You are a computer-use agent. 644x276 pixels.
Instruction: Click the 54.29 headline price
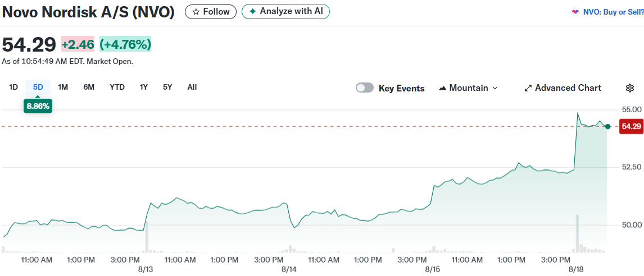(29, 44)
